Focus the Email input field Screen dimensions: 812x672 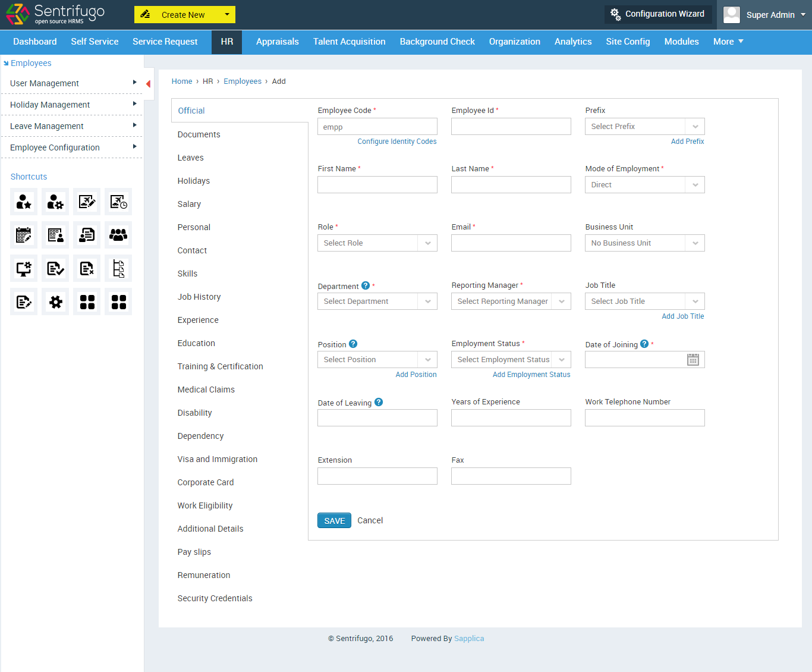[511, 243]
